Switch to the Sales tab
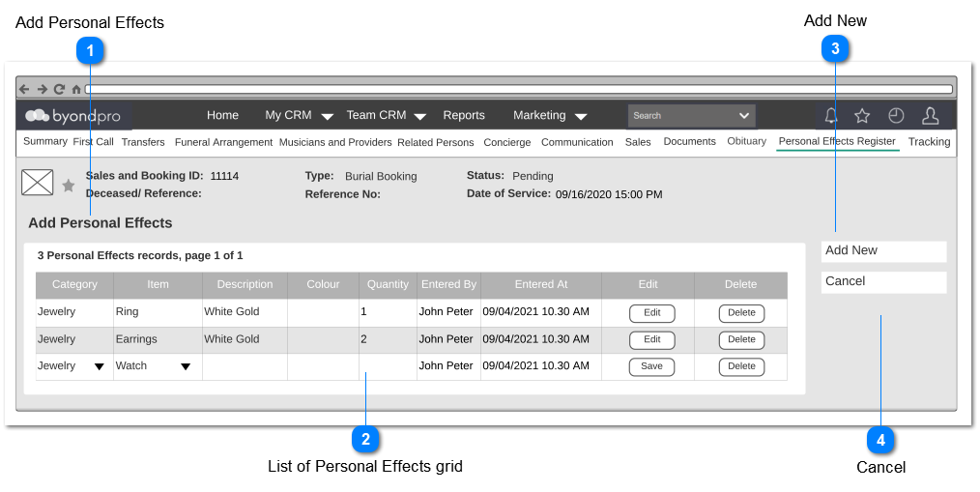The image size is (980, 492). pos(638,142)
